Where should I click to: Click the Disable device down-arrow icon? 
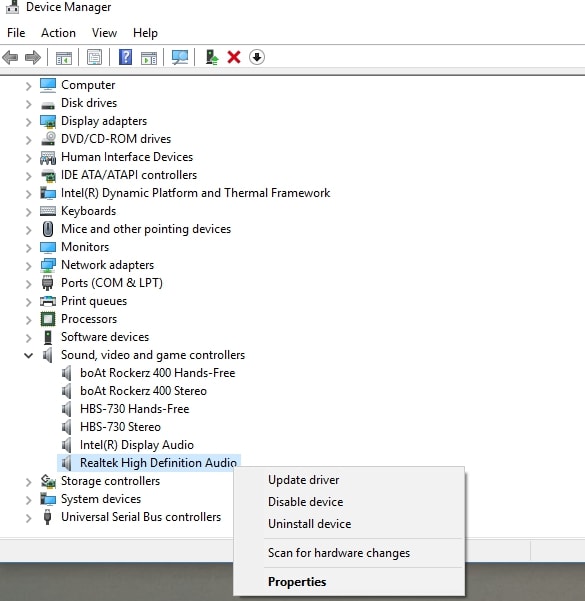257,57
